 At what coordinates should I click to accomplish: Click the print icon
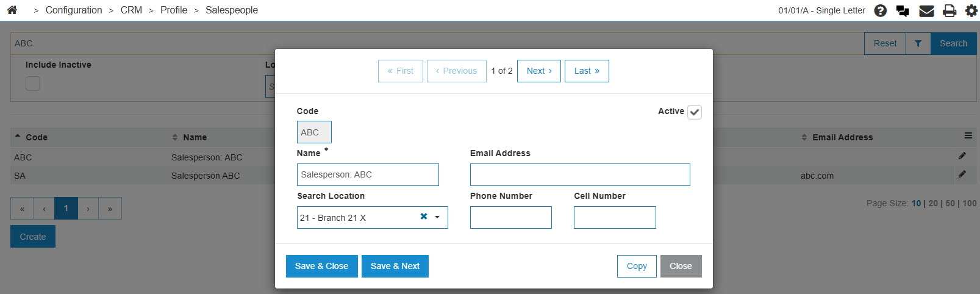pos(950,10)
